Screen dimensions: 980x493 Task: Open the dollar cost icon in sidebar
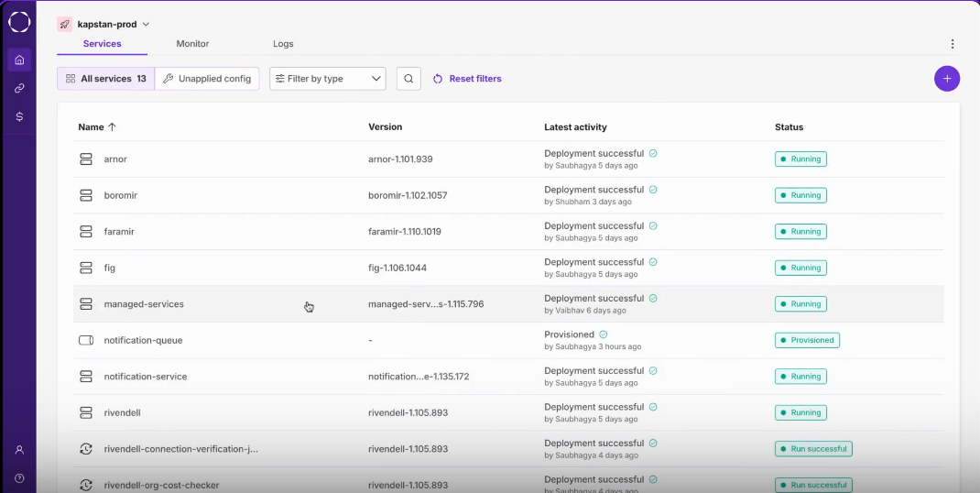click(x=19, y=117)
